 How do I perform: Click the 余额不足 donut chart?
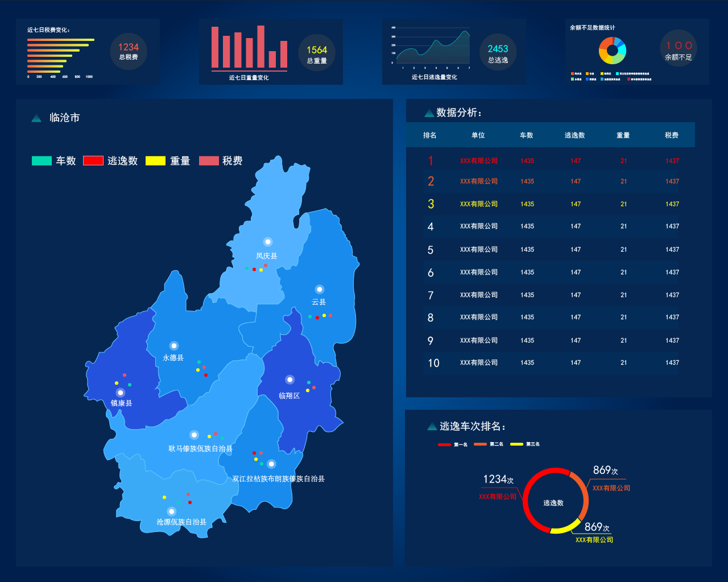coord(613,51)
